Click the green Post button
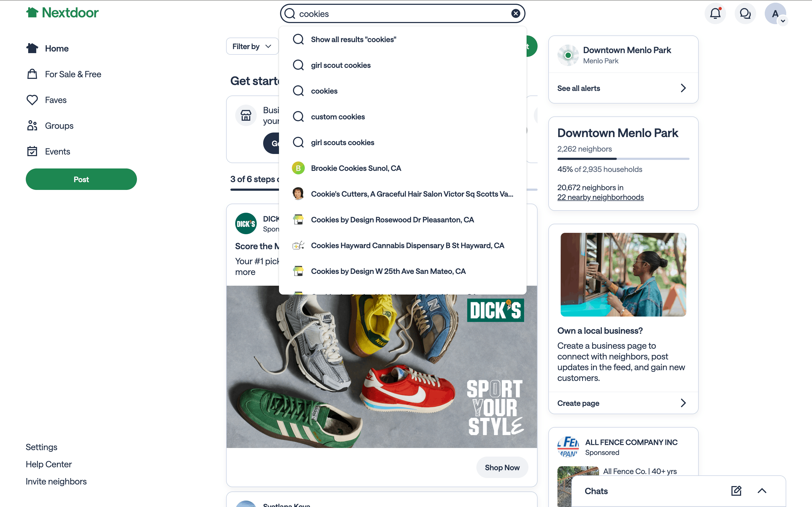The width and height of the screenshot is (812, 507). 81,179
